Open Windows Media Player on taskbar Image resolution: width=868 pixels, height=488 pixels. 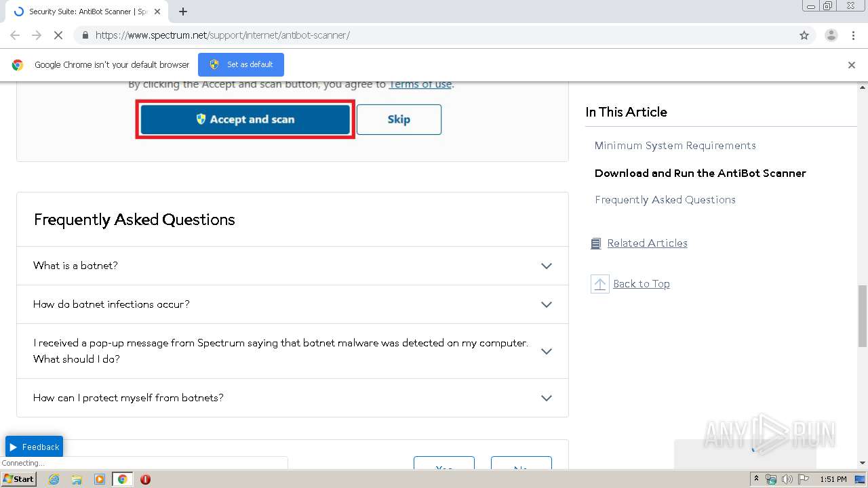[100, 479]
